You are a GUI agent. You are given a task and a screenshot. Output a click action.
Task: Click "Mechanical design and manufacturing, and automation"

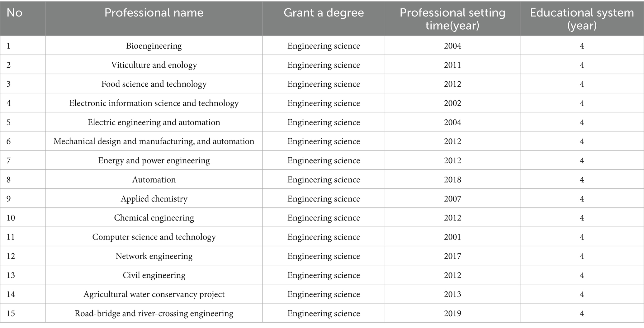pos(154,141)
